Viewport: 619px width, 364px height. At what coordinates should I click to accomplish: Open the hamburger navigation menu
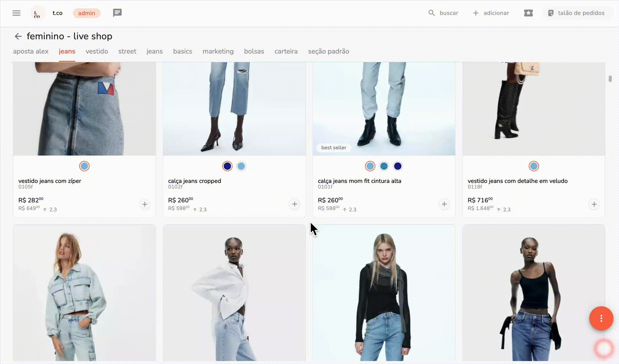point(16,13)
